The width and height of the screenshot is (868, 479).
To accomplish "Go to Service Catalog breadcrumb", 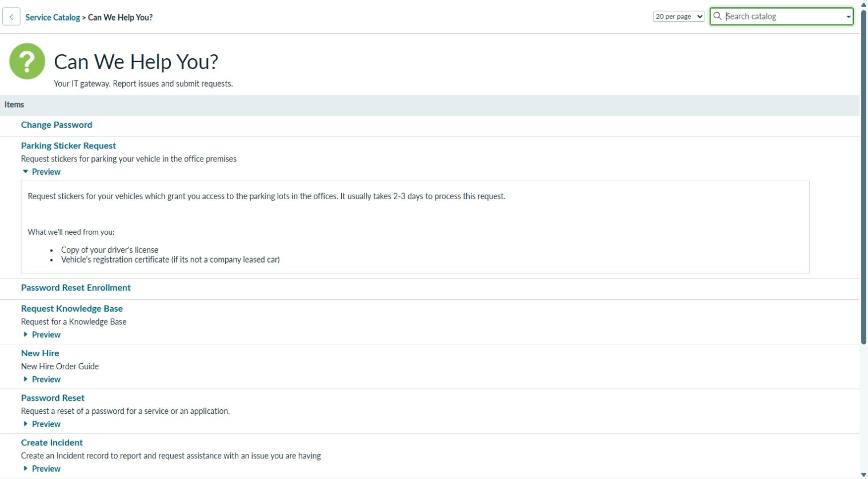I will (x=53, y=17).
